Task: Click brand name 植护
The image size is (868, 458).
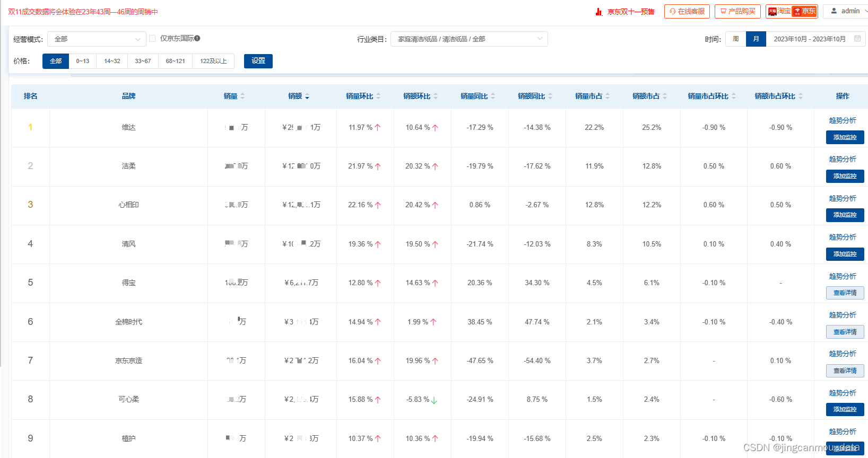Action: 128,438
